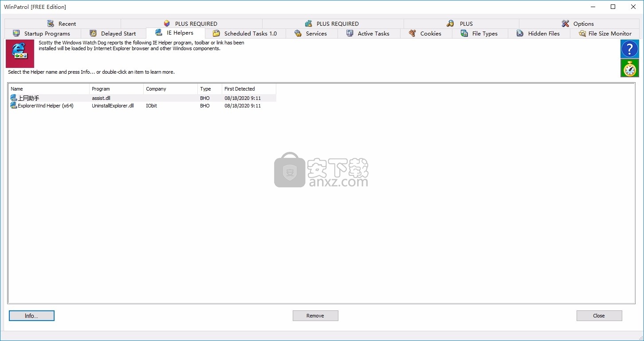Screen dimensions: 644x341
Task: Switch to the File Types tab
Action: pyautogui.click(x=480, y=33)
